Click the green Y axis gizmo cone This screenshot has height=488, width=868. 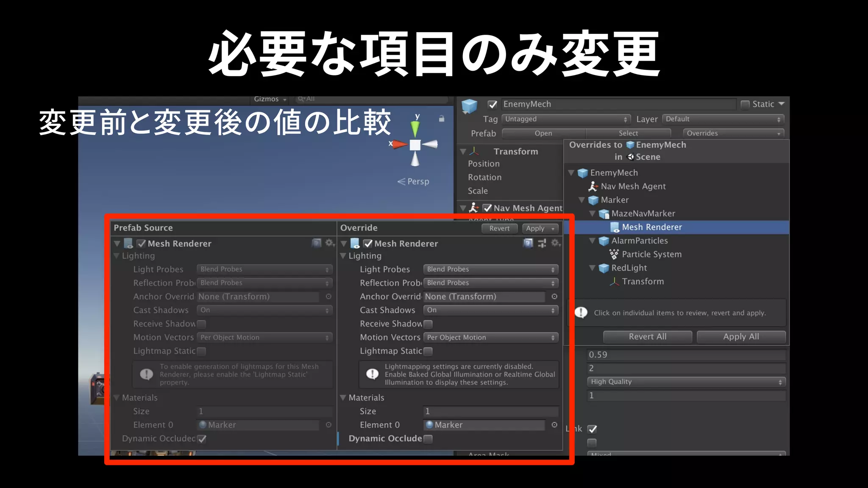(x=415, y=128)
